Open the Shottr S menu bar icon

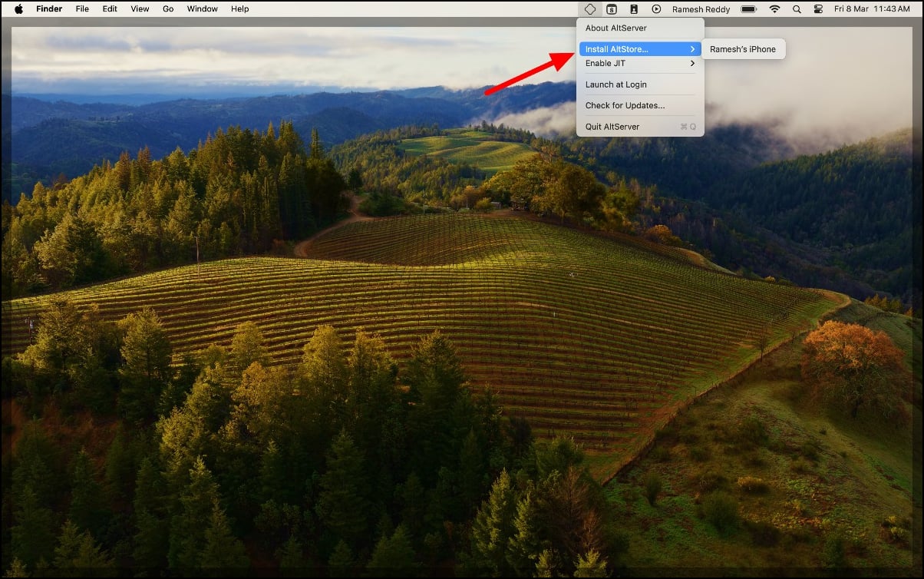tap(612, 8)
